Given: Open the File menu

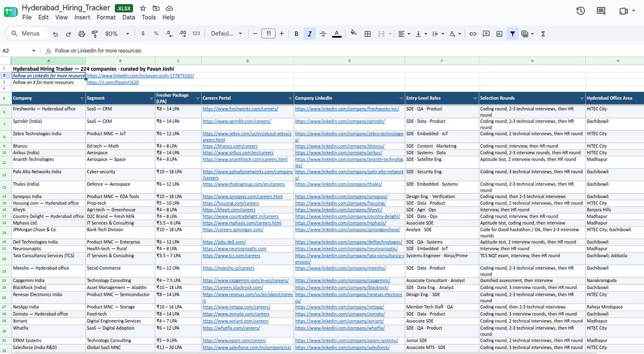Looking at the screenshot, I should point(27,17).
